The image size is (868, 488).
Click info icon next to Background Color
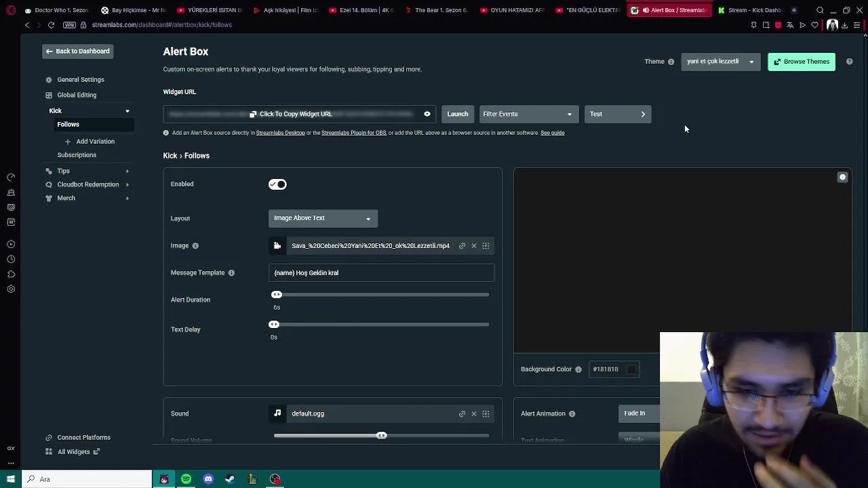click(x=578, y=369)
